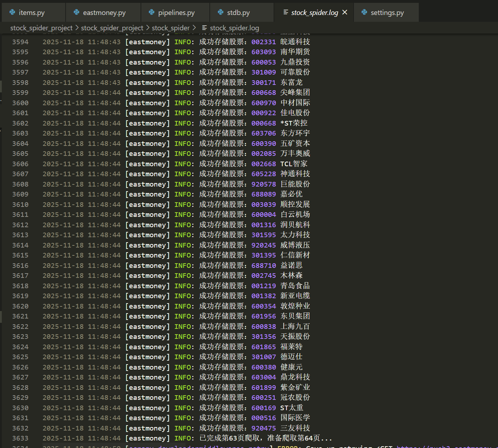Click stock name 福莱特
Image resolution: width=498 pixels, height=448 pixels.
pyautogui.click(x=291, y=347)
